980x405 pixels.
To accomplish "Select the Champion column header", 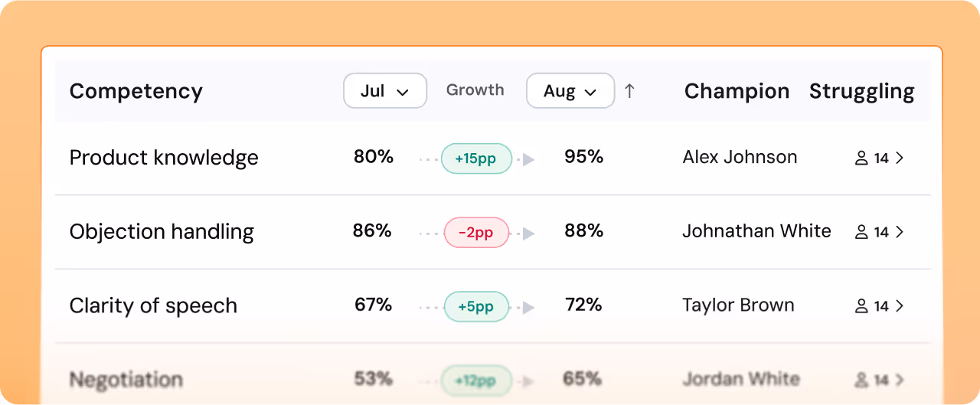I will click(x=737, y=91).
